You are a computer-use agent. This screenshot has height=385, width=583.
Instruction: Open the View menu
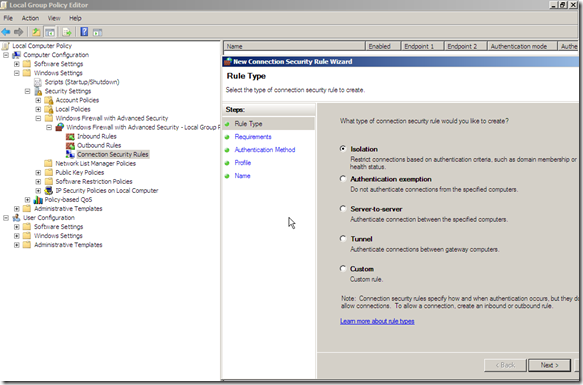point(54,18)
